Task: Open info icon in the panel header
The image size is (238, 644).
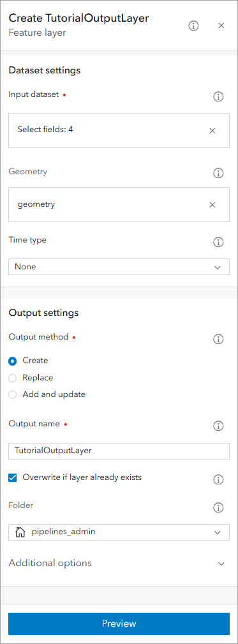Action: pyautogui.click(x=193, y=26)
